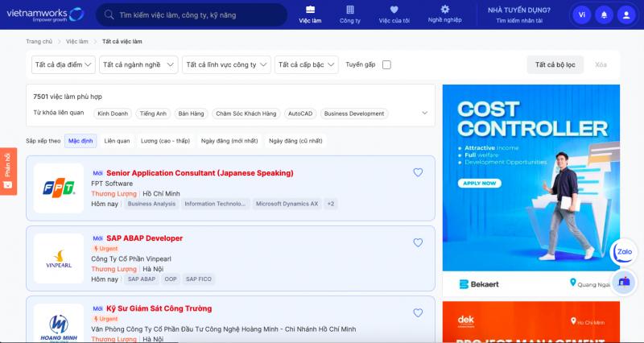Viewport: 644px width, 343px height.
Task: Expand the related keywords chevron
Action: 425,113
